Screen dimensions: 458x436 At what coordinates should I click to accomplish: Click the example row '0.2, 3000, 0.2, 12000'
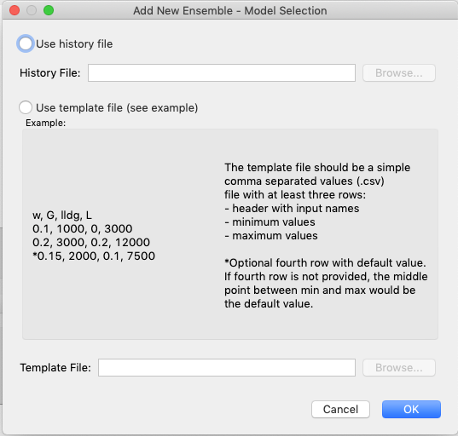coord(91,242)
